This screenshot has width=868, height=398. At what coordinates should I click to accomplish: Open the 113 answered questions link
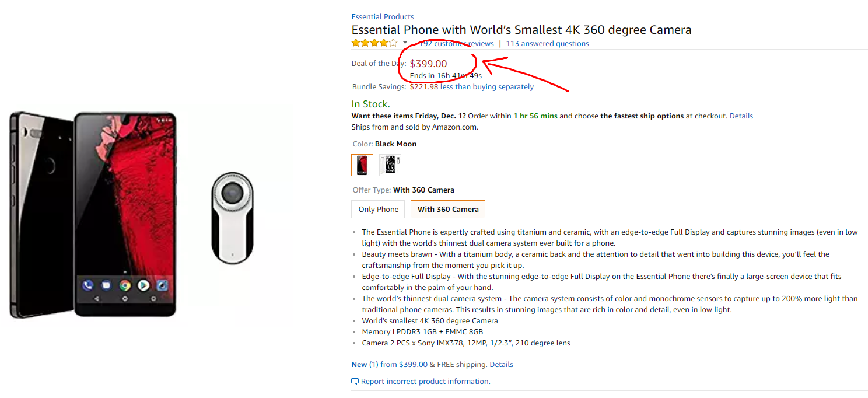click(547, 44)
